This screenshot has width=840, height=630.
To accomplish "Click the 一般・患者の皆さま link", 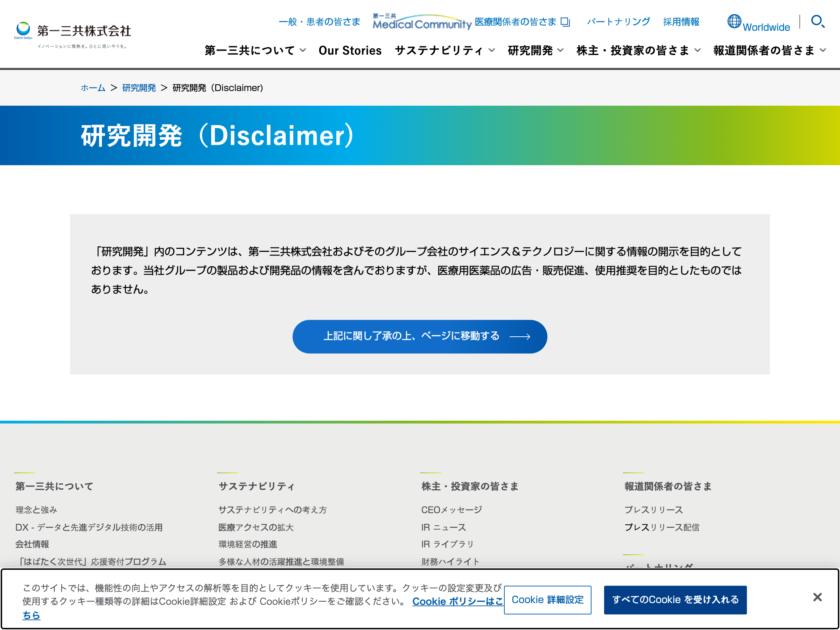I will coord(319,22).
